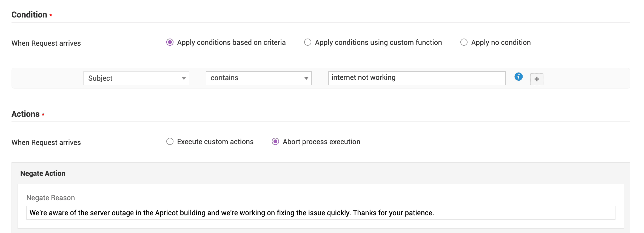Focus the Negate Reason text box
Image resolution: width=644 pixels, height=233 pixels.
pyautogui.click(x=321, y=213)
